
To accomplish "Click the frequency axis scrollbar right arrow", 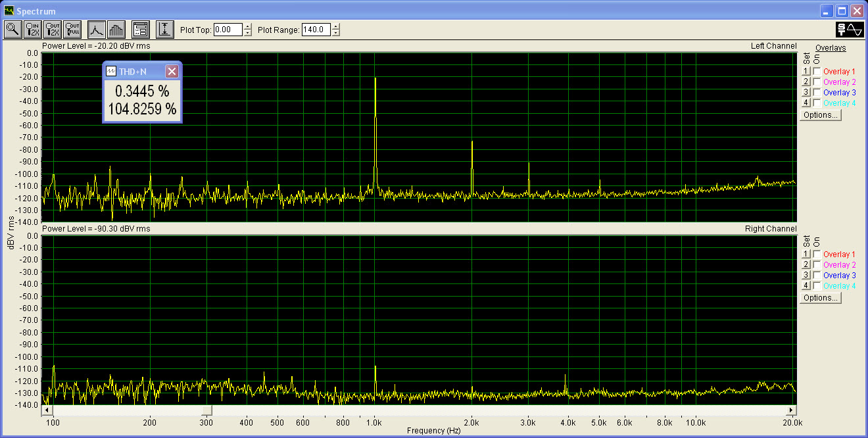I will click(x=792, y=410).
